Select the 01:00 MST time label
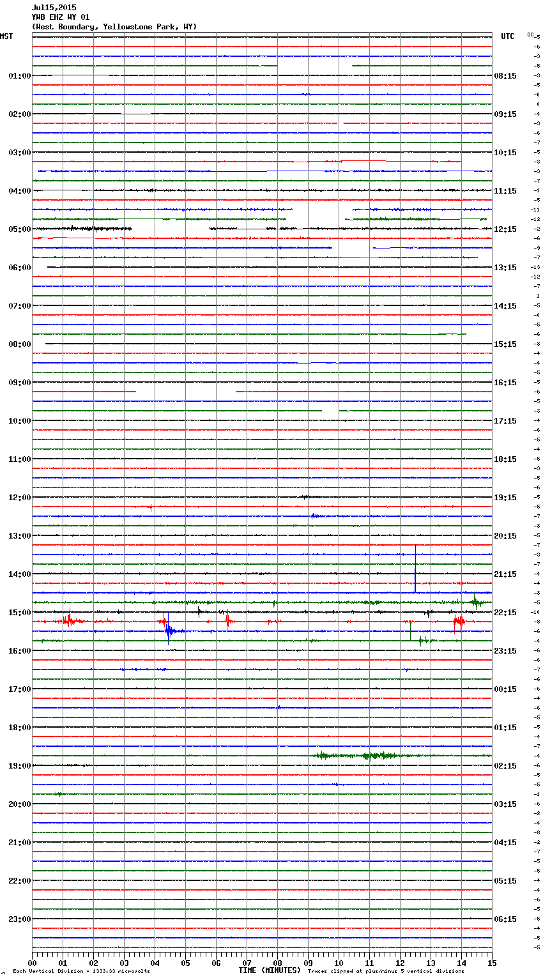 20,76
